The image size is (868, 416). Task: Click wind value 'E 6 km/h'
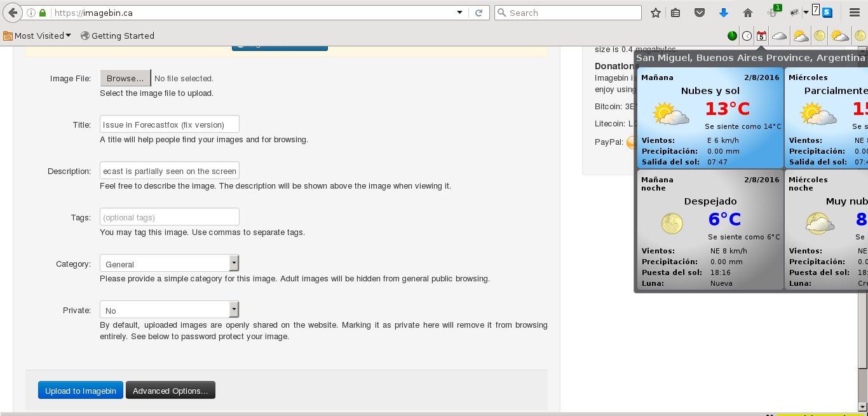[722, 140]
